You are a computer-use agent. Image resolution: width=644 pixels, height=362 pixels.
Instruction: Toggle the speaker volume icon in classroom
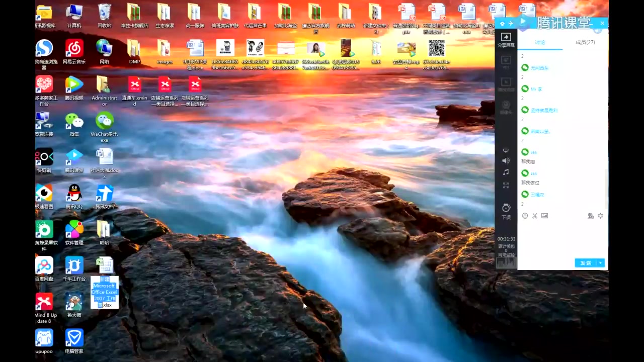(x=506, y=161)
